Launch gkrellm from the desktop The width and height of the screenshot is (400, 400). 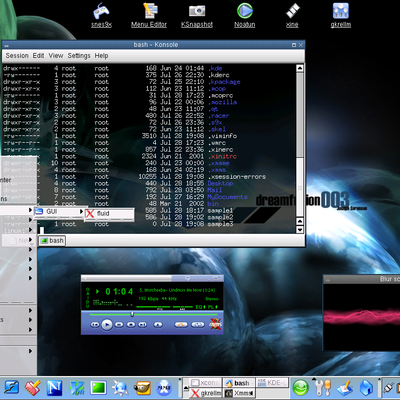pyautogui.click(x=341, y=14)
